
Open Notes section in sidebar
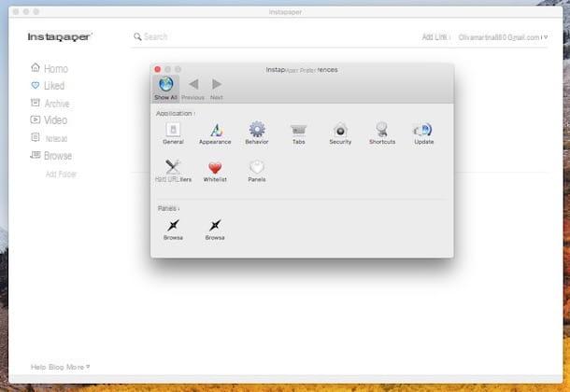coord(50,138)
